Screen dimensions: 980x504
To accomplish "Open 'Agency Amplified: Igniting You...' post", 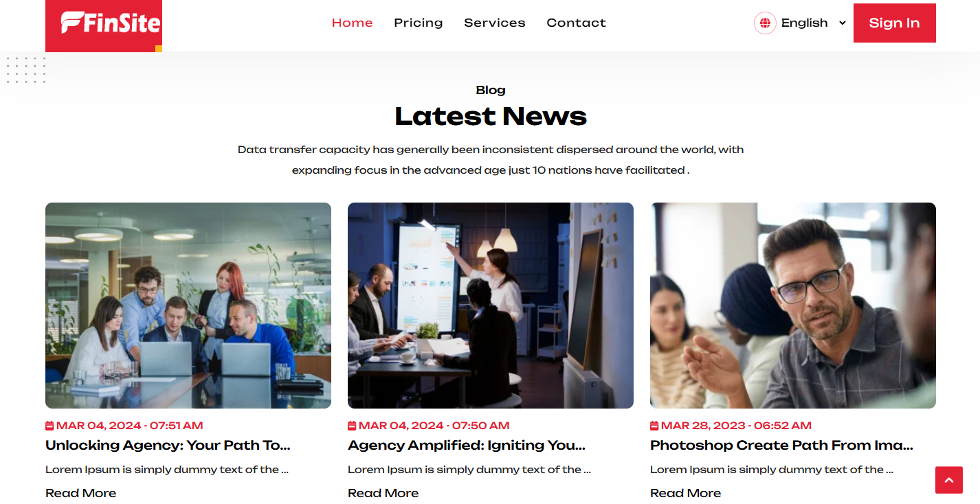I will (x=467, y=445).
